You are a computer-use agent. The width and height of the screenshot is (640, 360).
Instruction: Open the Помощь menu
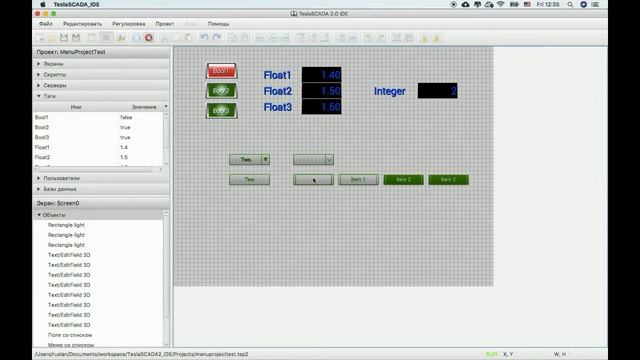[218, 24]
